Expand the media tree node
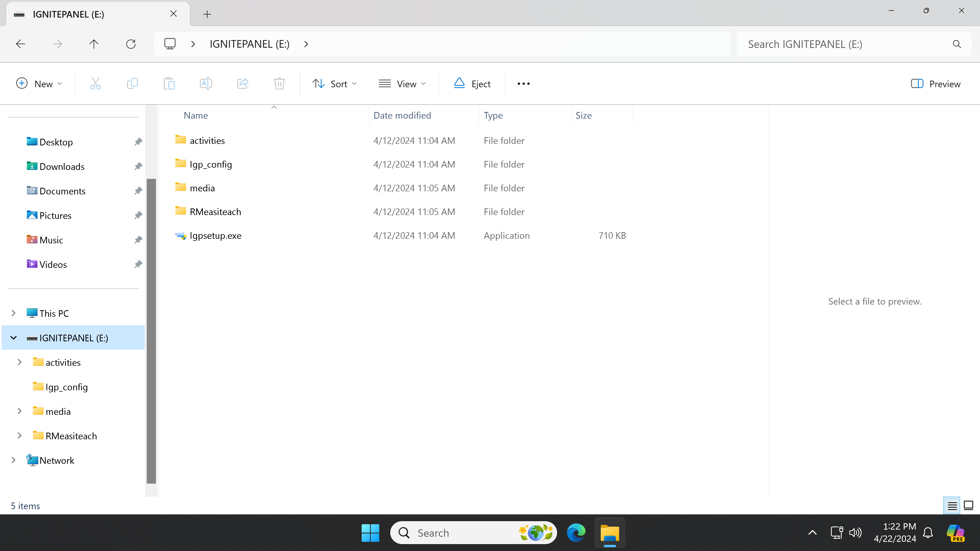 (20, 411)
